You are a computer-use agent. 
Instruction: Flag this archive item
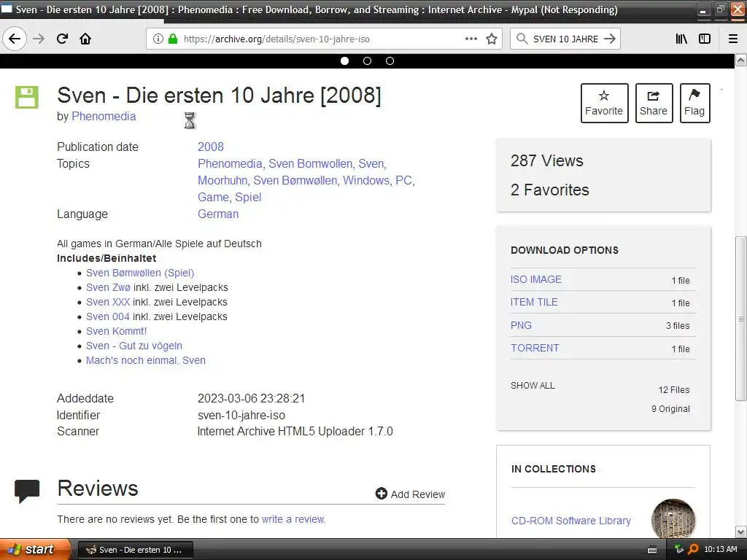694,103
